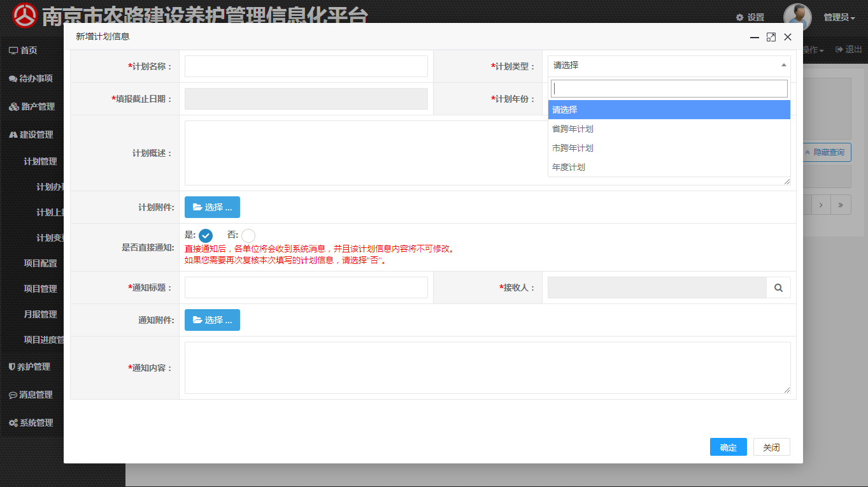Focus the 填报截止日期 date field

tap(306, 99)
